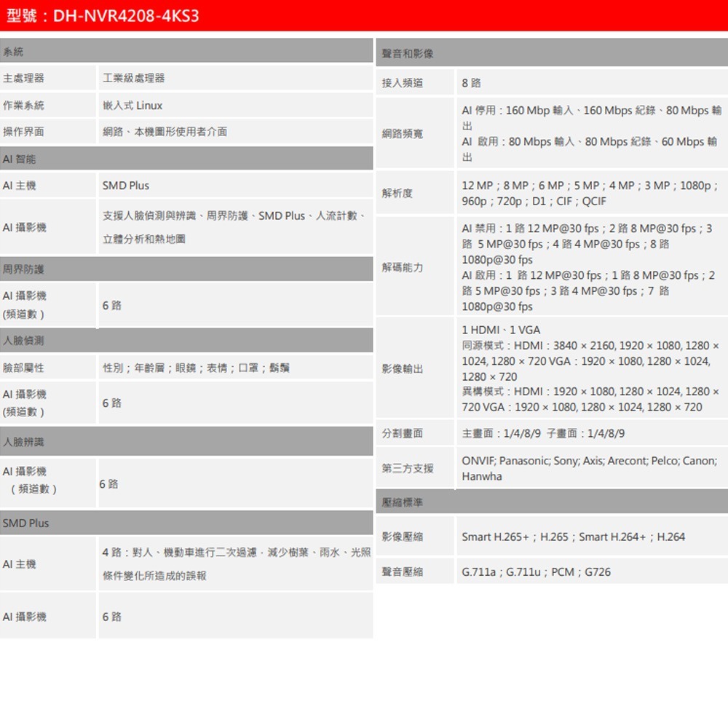Click the 影像壓縮 label

tap(403, 537)
